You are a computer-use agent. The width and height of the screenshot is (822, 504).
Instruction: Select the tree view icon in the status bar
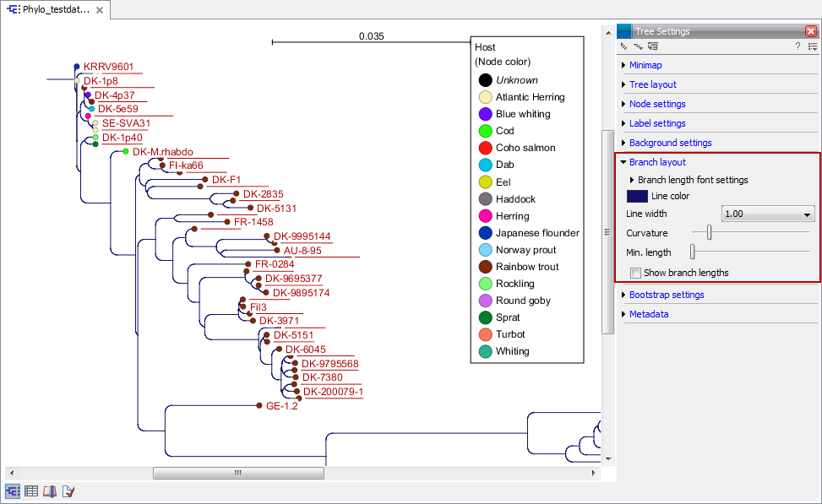point(12,490)
